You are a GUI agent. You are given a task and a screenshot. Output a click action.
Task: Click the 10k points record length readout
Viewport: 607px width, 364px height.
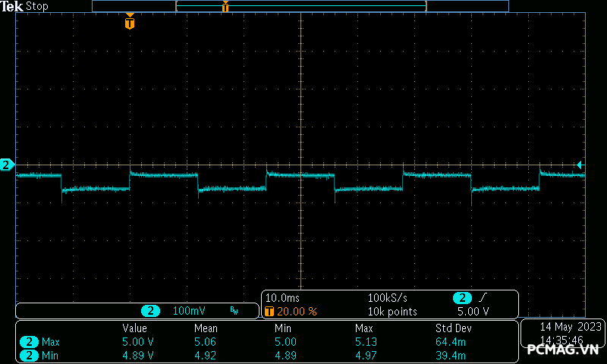[x=392, y=311]
